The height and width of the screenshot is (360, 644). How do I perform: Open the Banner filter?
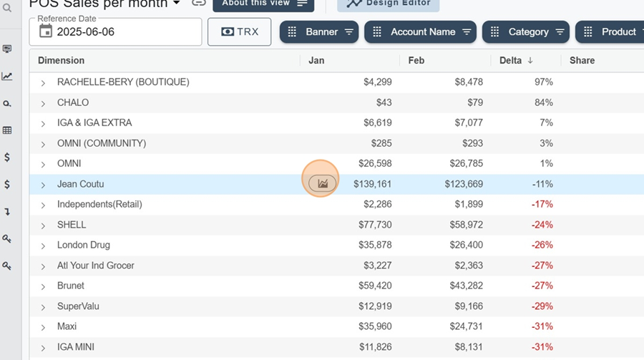(x=319, y=31)
